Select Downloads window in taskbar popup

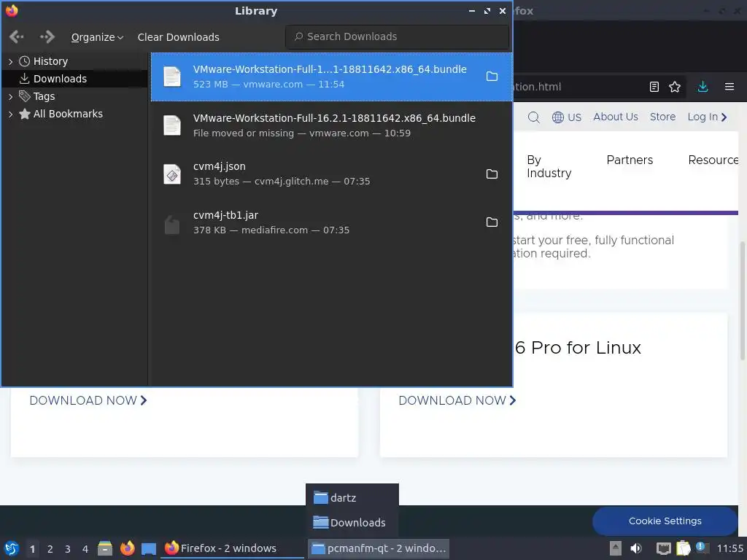(352, 523)
